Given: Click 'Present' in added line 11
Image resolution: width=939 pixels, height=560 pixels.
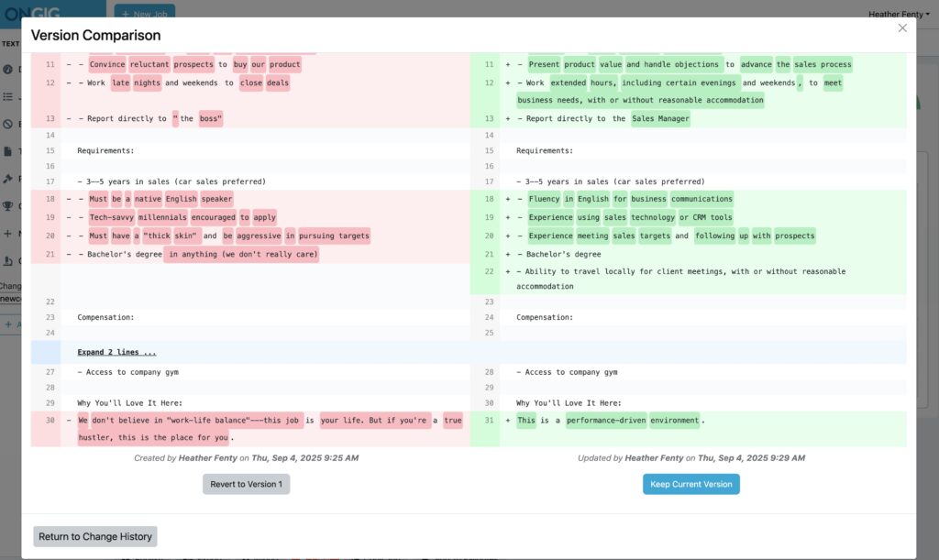Looking at the screenshot, I should pyautogui.click(x=544, y=64).
